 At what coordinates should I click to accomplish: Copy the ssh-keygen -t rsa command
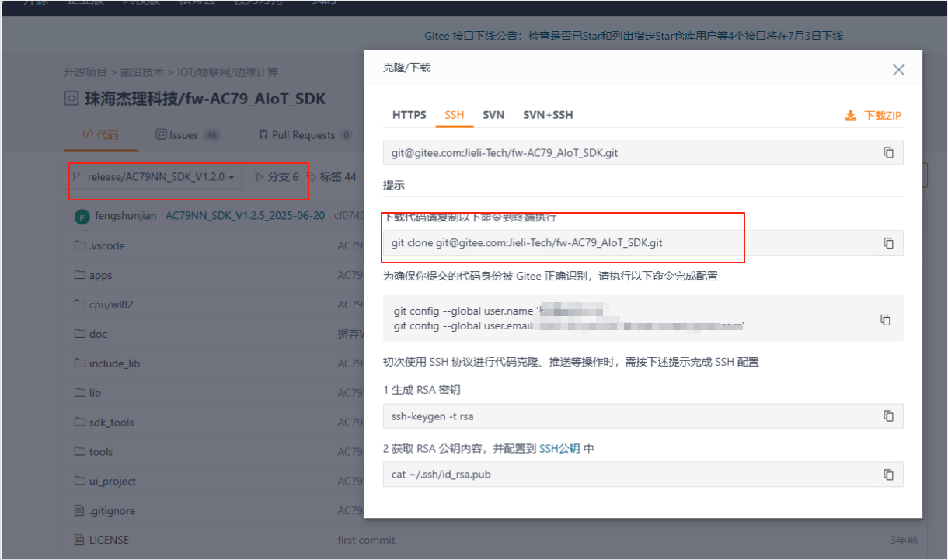click(888, 416)
